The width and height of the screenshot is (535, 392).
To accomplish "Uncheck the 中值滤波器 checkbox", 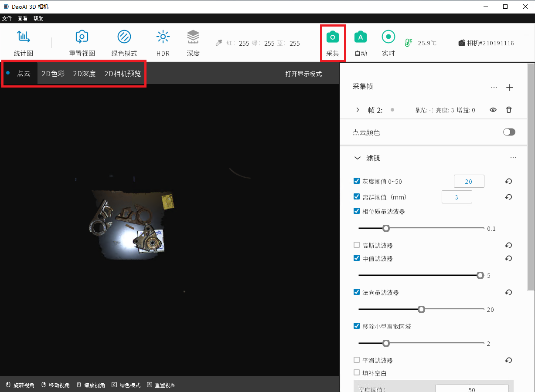I will pyautogui.click(x=357, y=258).
